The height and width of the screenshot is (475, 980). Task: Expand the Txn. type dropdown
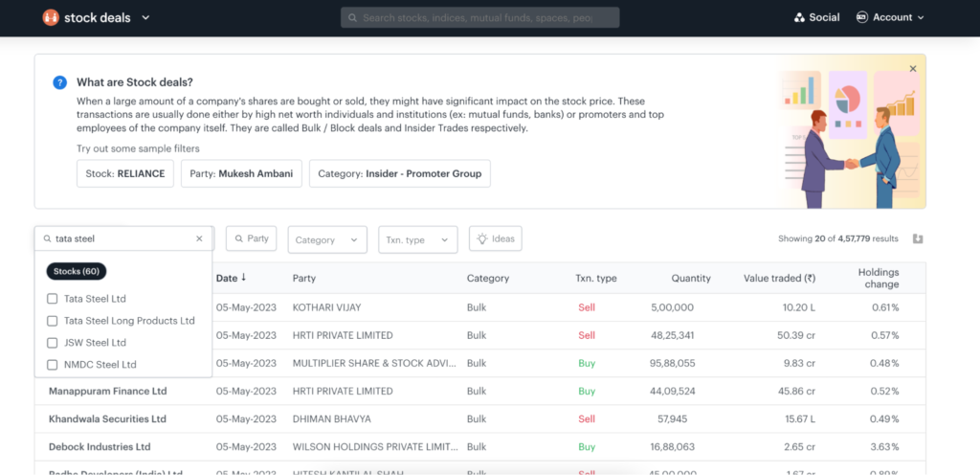tap(417, 239)
